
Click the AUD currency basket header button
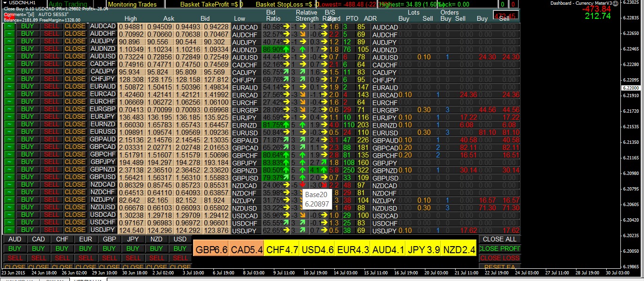[x=15, y=239]
